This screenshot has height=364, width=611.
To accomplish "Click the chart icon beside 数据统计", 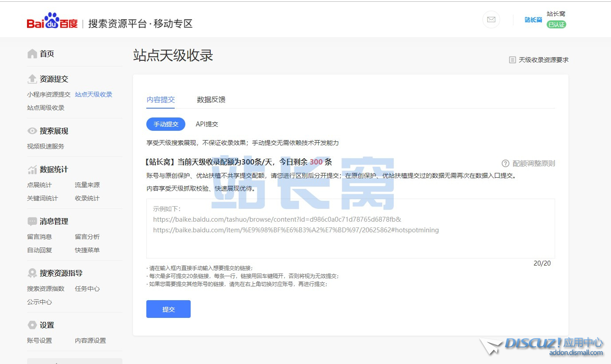I will pyautogui.click(x=32, y=170).
